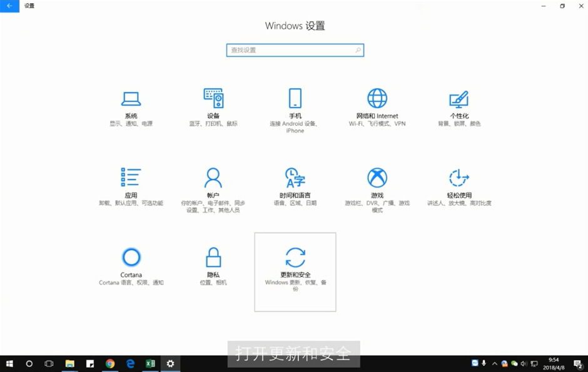This screenshot has height=372, width=588.
Task: Click the 卸载、默认应用、可选功能 description text
Action: pos(131,203)
